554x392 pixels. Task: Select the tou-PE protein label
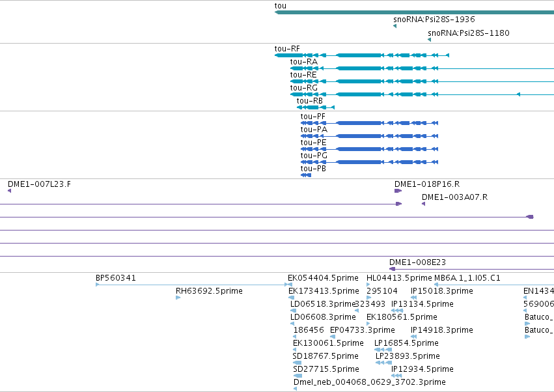[x=313, y=143]
